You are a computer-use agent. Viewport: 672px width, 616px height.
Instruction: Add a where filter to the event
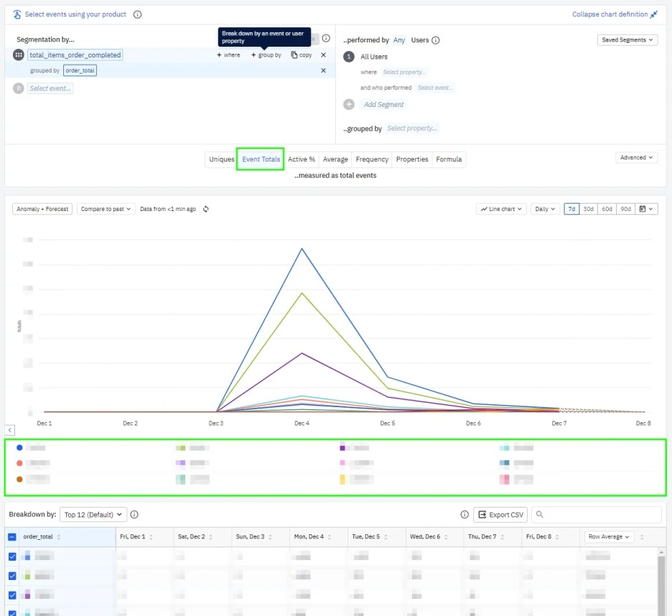228,55
